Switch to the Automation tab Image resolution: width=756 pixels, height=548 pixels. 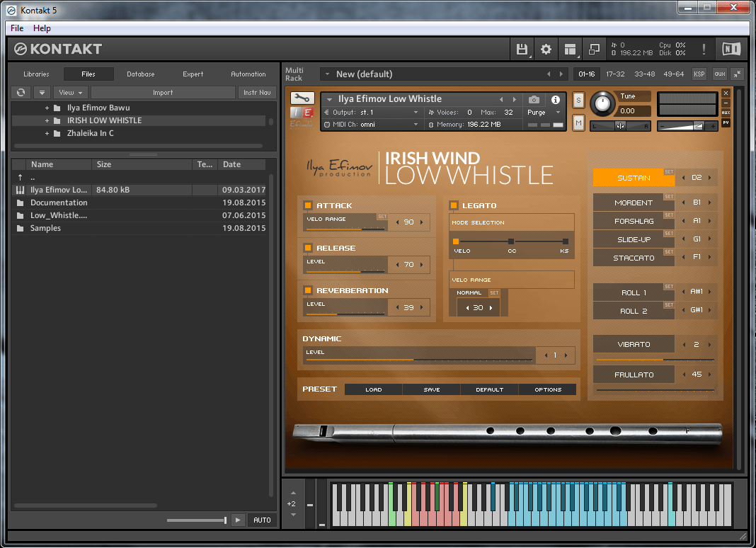coord(248,74)
